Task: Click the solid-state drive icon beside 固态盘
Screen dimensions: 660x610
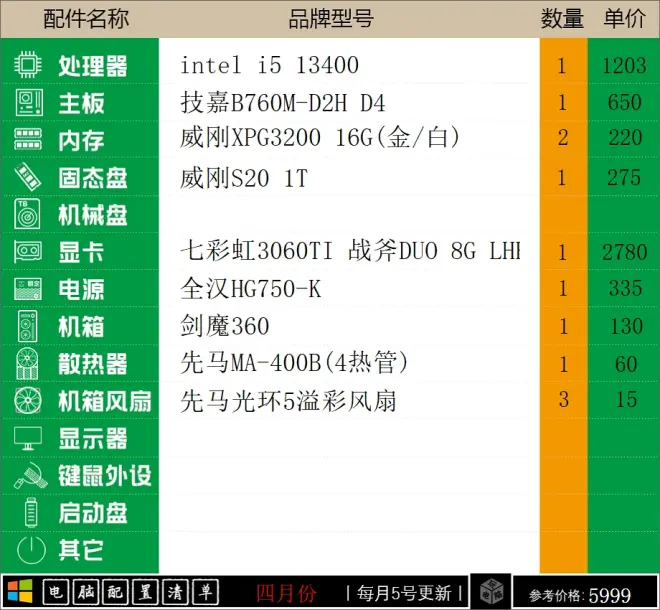Action: coord(27,178)
